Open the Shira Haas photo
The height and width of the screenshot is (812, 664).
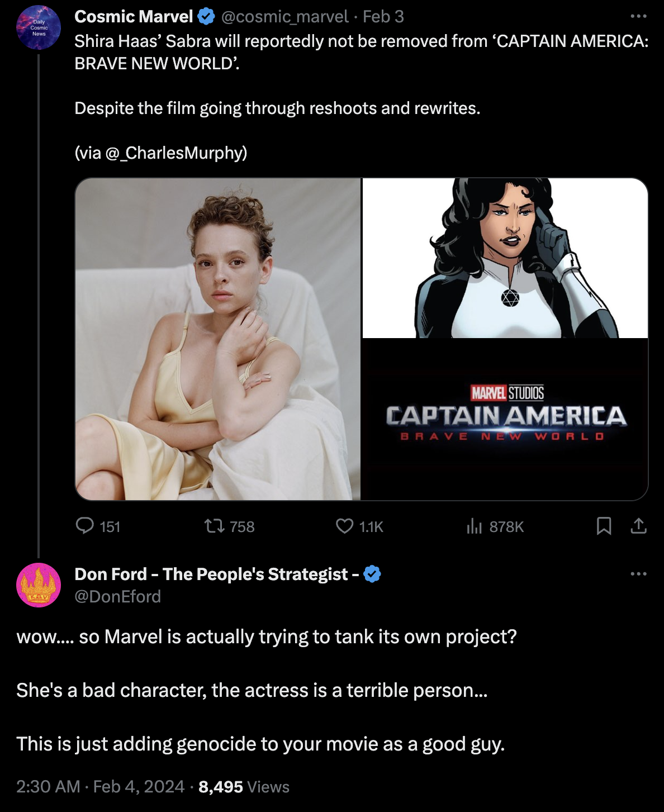pos(218,339)
